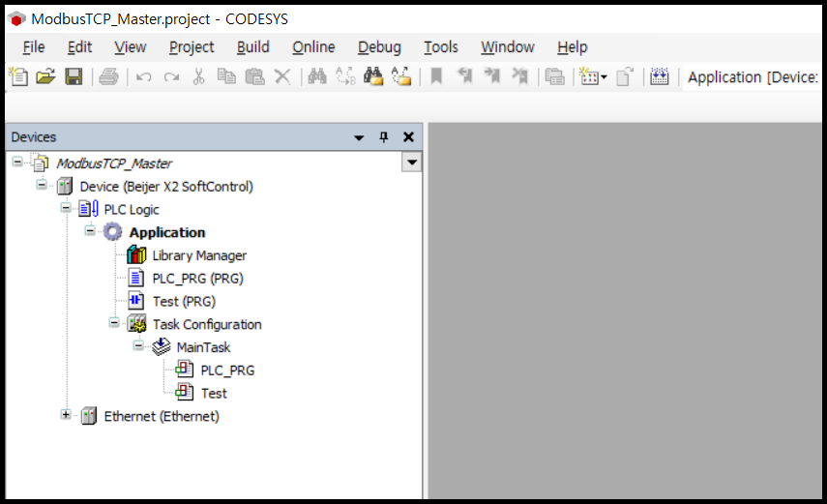Collapse the Task Configuration node
Screen dimensions: 827x504
[114, 322]
